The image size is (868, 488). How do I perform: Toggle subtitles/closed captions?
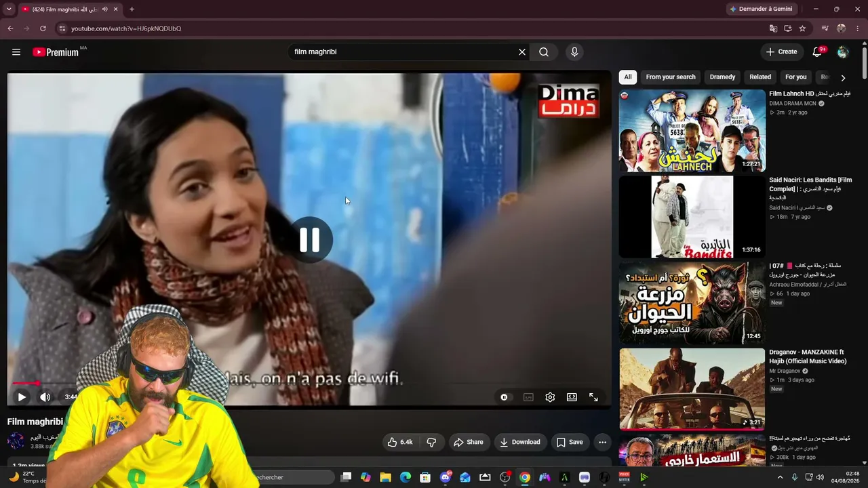(528, 397)
